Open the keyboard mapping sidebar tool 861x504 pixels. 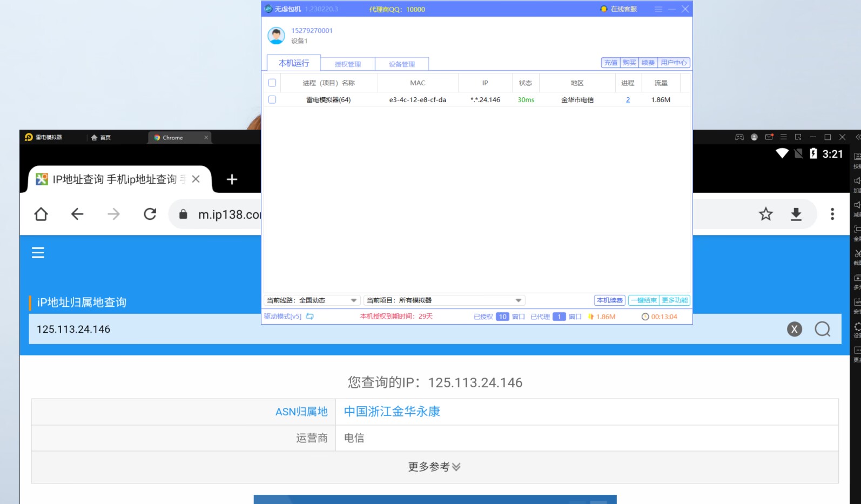pyautogui.click(x=857, y=157)
